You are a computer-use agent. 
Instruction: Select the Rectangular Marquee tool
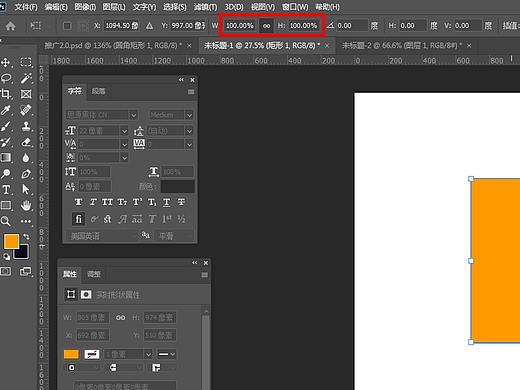26,62
